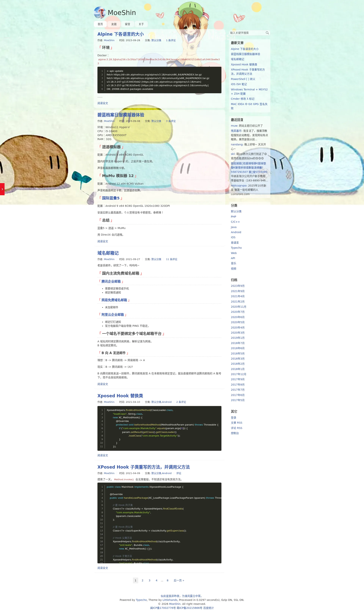
Task: Open post title Xposed Hook 替换类
Action: [x=120, y=396]
